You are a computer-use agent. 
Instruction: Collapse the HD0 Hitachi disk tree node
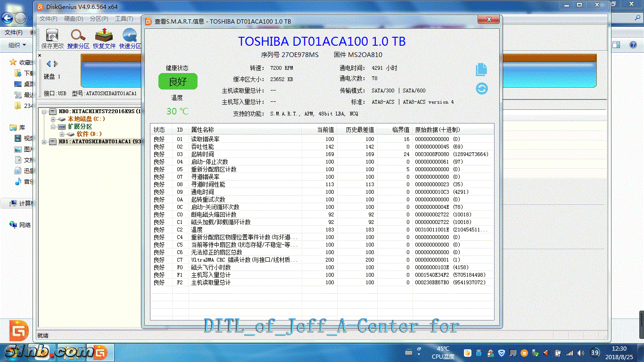[45, 112]
